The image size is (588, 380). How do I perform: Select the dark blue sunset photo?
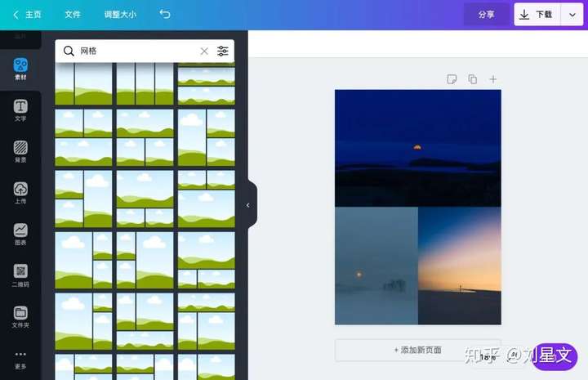click(418, 148)
